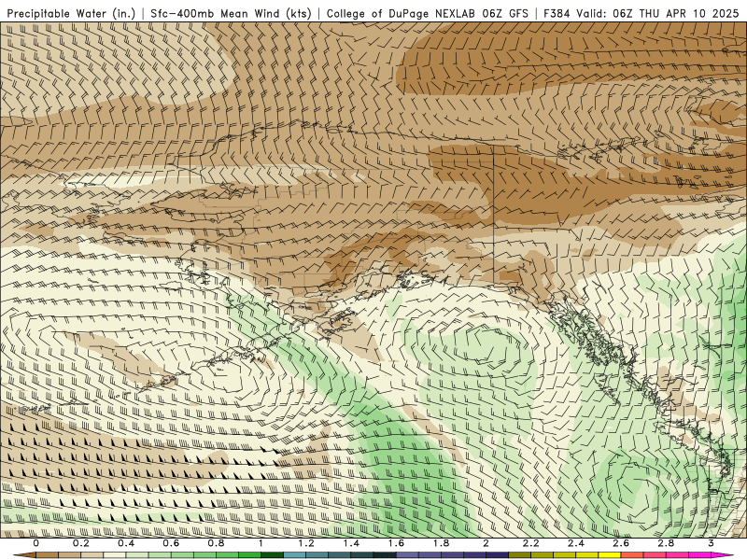
Task: Select the magenta swatch left of 3
Action: [x=699, y=555]
